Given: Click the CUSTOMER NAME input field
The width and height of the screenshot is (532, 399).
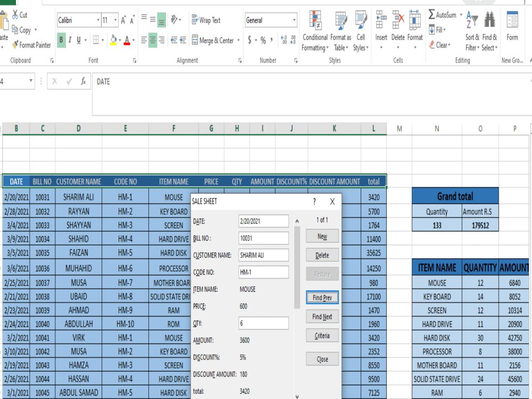Looking at the screenshot, I should [263, 255].
